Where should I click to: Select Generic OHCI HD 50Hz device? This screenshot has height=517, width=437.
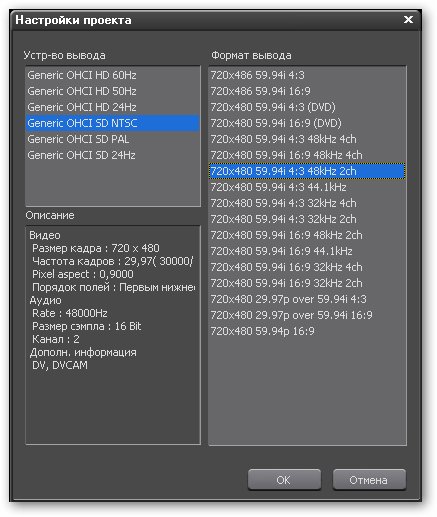(113, 91)
